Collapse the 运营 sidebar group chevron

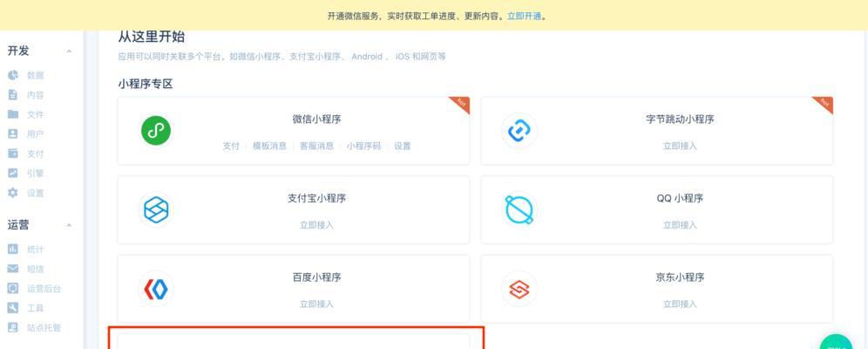69,225
